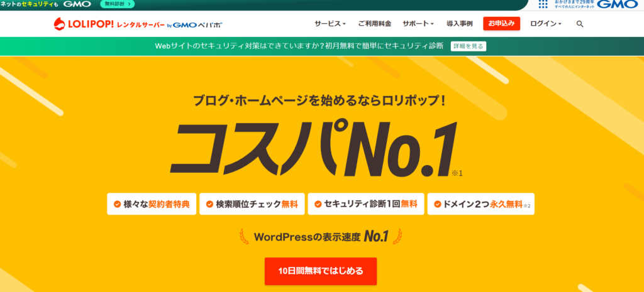Click the セキュリティ診断1回無料 badge
644x292 pixels.
(x=365, y=204)
